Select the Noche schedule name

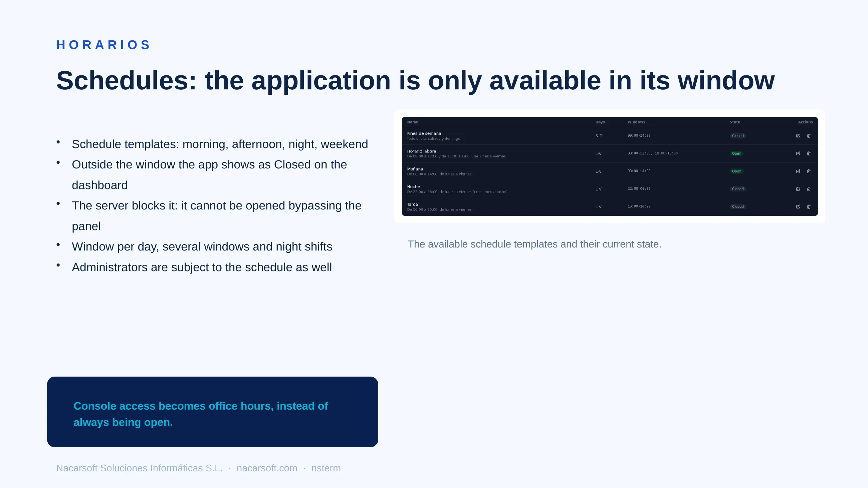point(413,186)
